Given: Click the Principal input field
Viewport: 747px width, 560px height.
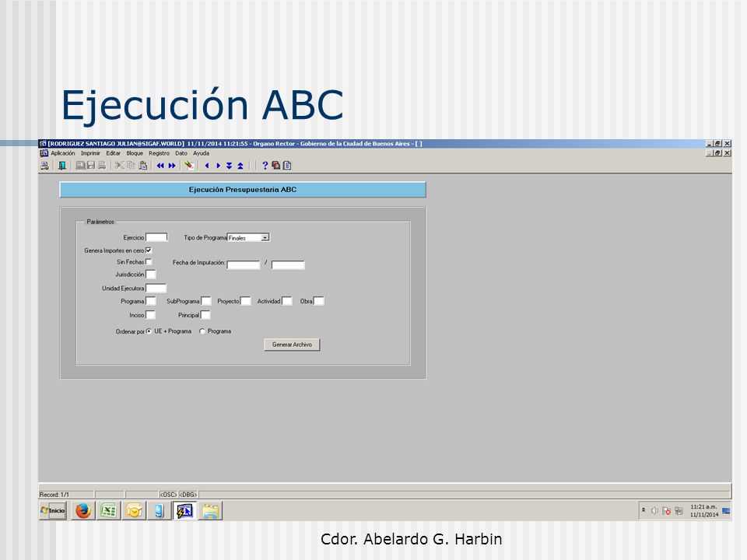Looking at the screenshot, I should (x=205, y=315).
